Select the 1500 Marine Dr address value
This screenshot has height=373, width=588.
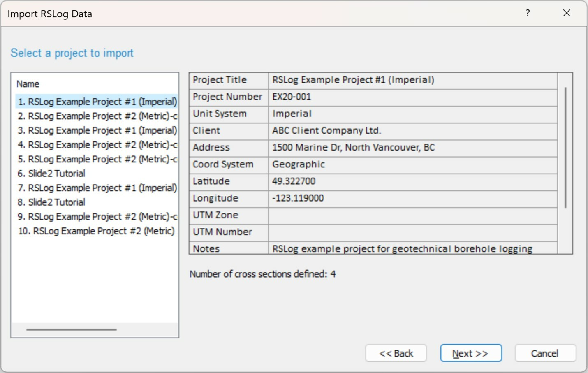(413, 148)
